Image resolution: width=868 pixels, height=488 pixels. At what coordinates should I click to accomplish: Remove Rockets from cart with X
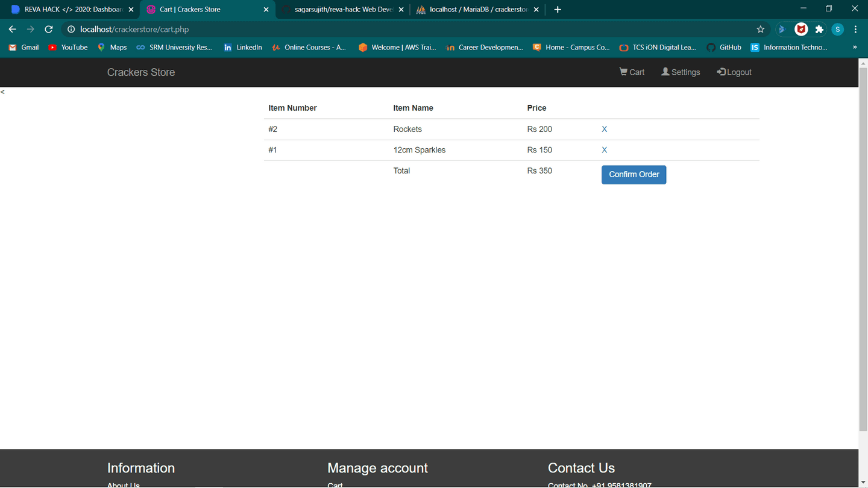(605, 130)
